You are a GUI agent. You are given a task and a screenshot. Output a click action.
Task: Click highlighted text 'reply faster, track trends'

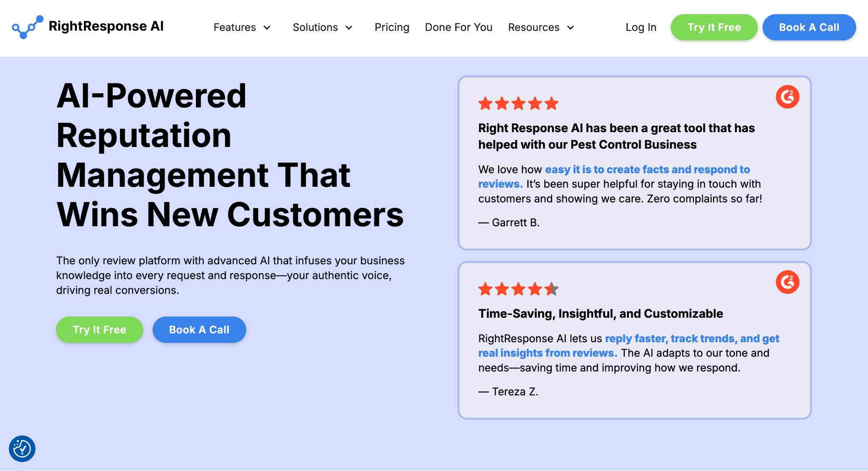(671, 338)
